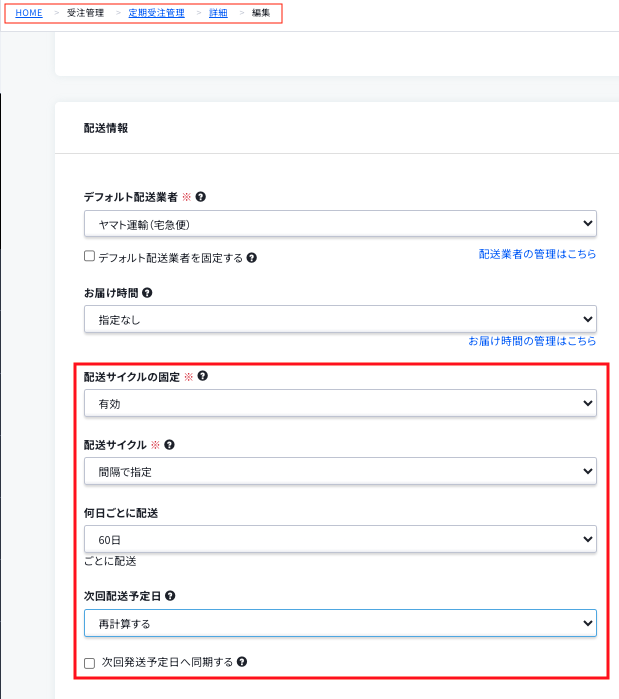The height and width of the screenshot is (699, 619).
Task: Expand 配送サイクルの固定 dropdown showing 有効
Action: click(x=340, y=403)
